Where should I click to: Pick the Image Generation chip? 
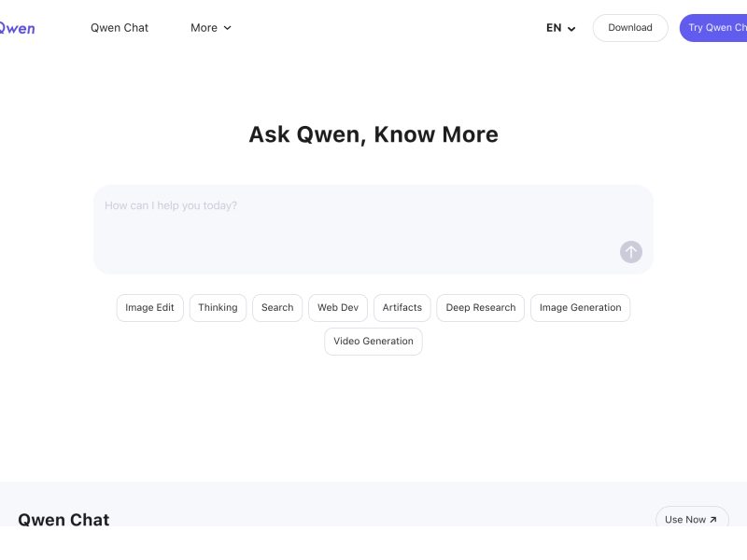point(580,308)
